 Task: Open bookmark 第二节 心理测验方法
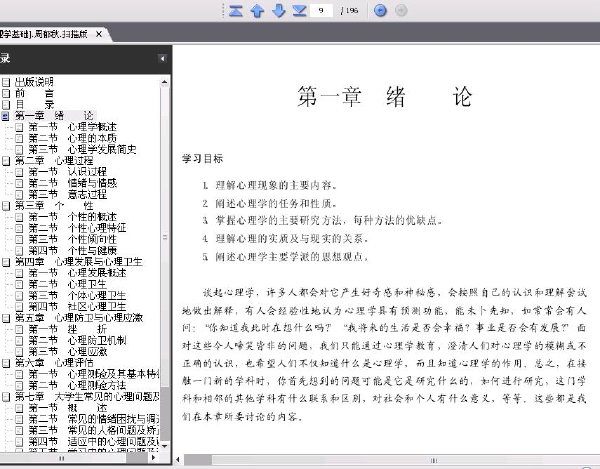coord(77,385)
